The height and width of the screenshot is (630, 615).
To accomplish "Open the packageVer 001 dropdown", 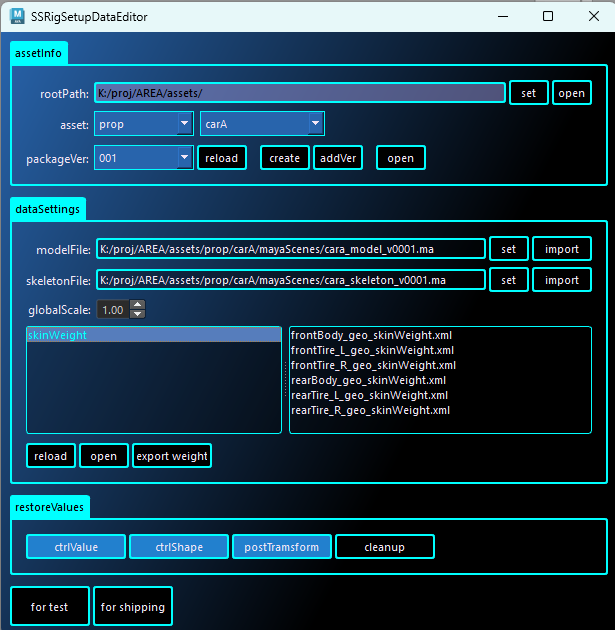I will tap(143, 158).
